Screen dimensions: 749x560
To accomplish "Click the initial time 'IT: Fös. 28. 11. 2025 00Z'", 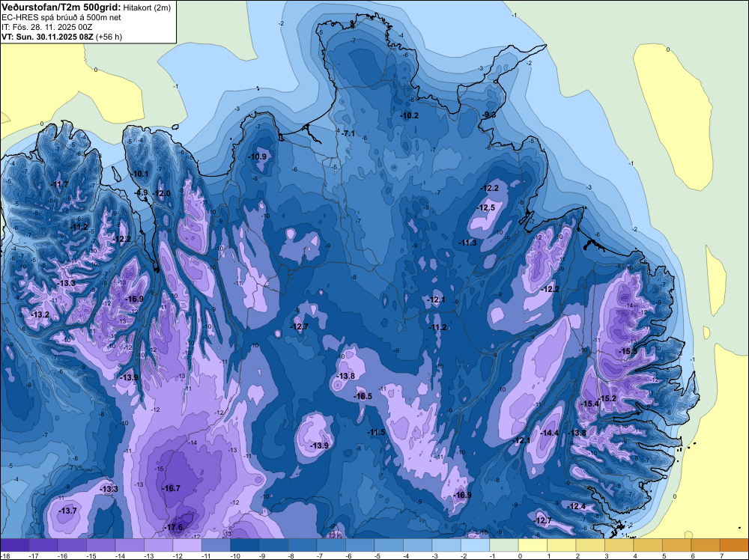I will coord(45,27).
